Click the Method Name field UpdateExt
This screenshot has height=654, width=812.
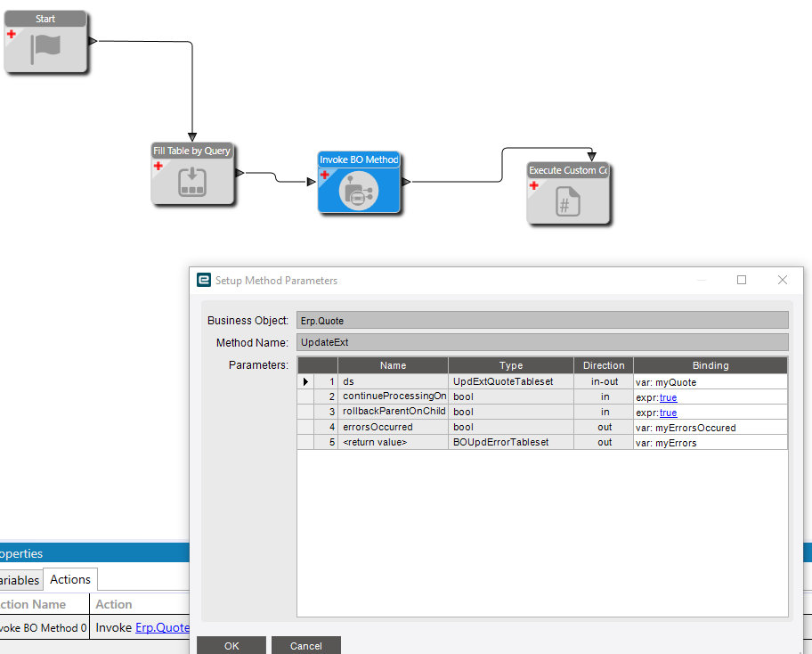542,342
